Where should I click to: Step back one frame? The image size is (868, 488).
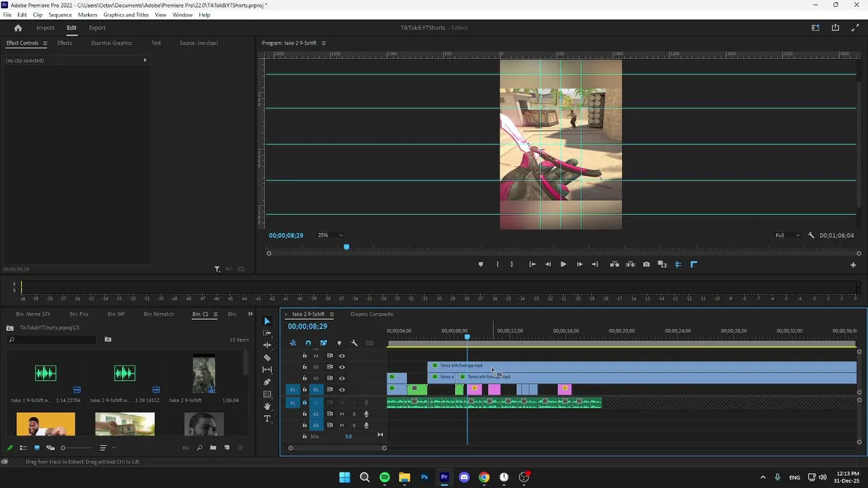tap(548, 264)
